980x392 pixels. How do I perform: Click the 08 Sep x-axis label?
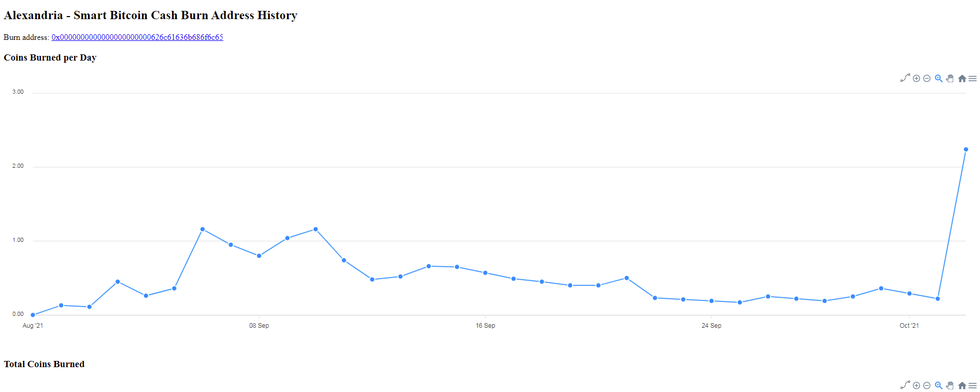click(259, 326)
